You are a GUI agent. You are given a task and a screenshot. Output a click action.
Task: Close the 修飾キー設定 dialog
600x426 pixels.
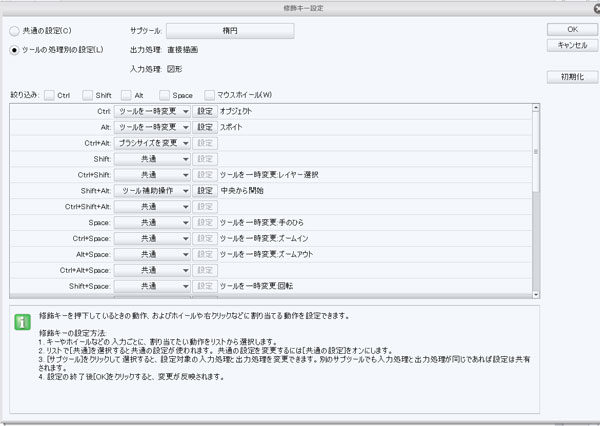597,8
